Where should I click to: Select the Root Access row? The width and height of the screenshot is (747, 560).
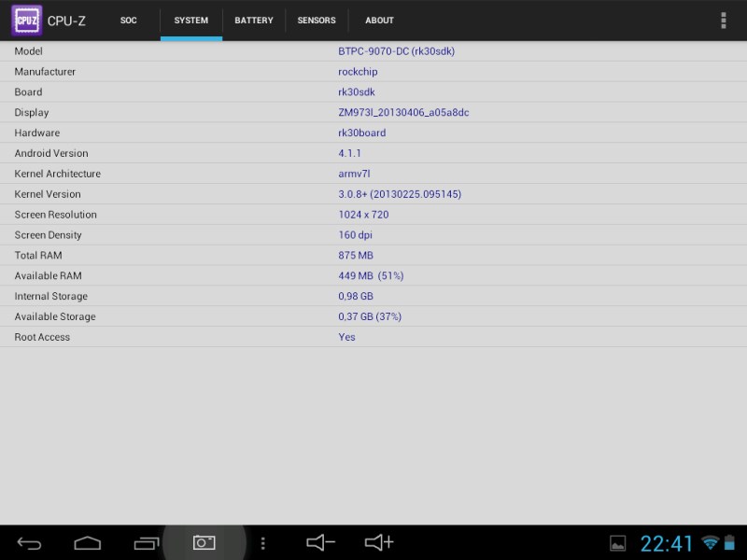point(373,337)
